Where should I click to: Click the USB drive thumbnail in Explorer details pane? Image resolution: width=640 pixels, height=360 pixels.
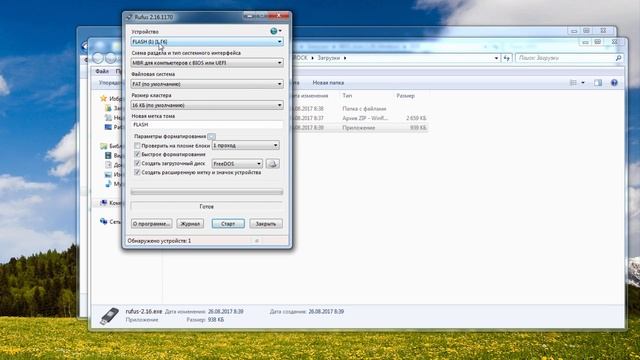click(109, 316)
